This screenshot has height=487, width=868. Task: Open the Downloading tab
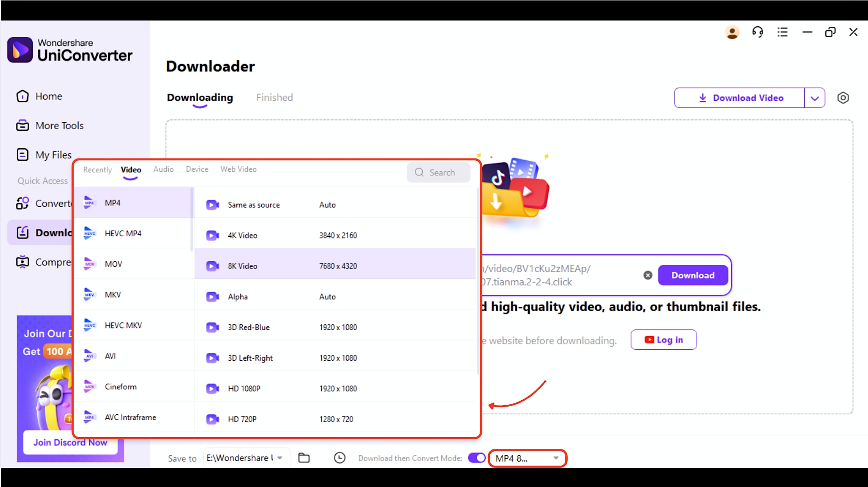point(200,97)
